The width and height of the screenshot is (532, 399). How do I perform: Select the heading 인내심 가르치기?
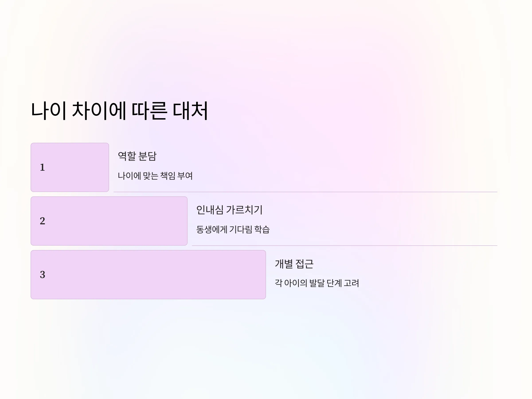(x=229, y=210)
